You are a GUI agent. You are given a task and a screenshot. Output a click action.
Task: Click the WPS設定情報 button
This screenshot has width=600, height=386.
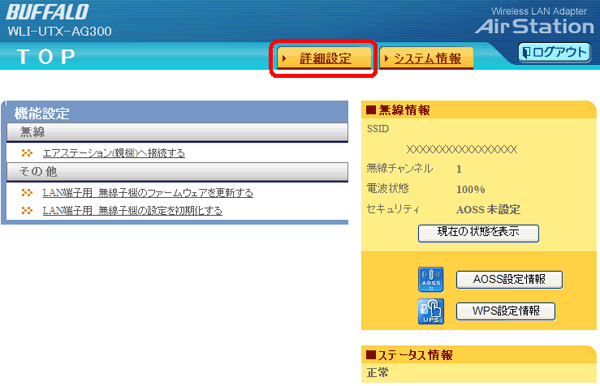point(505,311)
